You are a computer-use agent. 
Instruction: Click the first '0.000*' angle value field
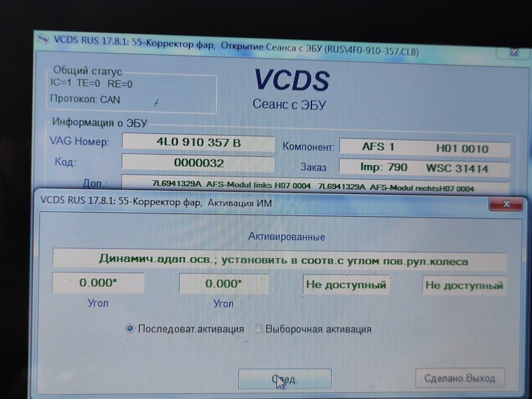point(98,283)
